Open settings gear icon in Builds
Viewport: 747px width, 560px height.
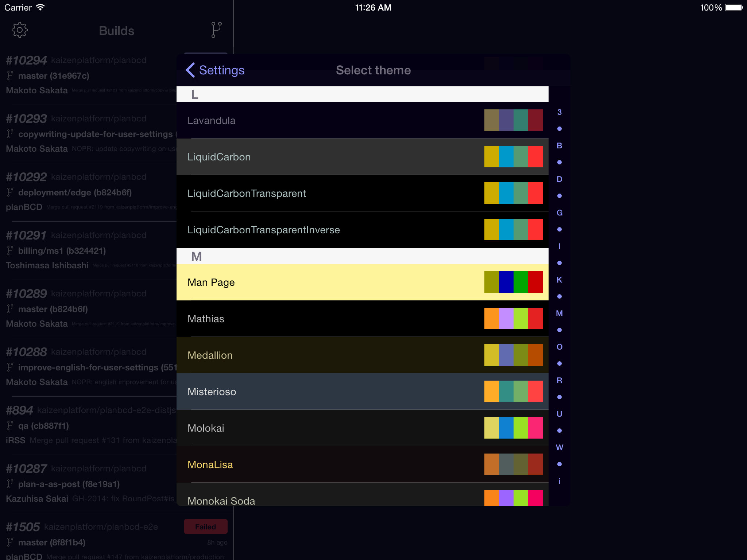20,30
